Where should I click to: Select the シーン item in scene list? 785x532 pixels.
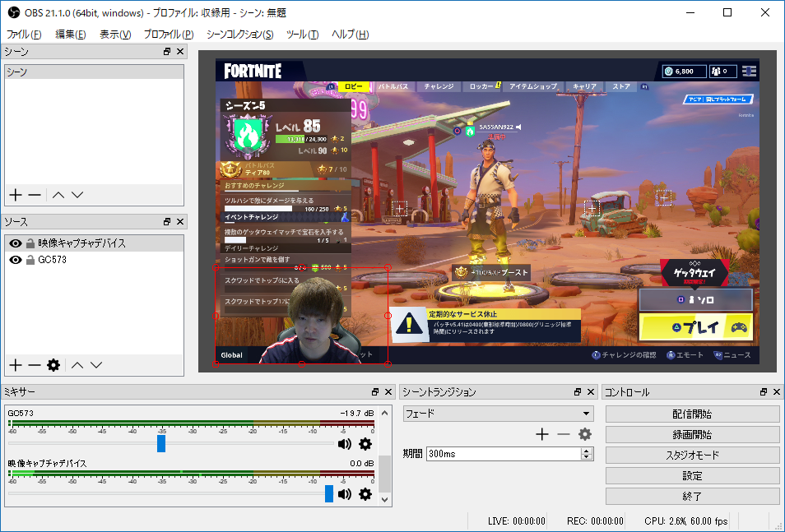coord(94,72)
